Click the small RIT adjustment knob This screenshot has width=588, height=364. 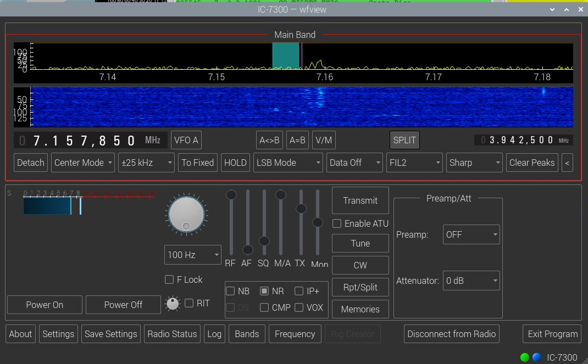click(x=173, y=303)
